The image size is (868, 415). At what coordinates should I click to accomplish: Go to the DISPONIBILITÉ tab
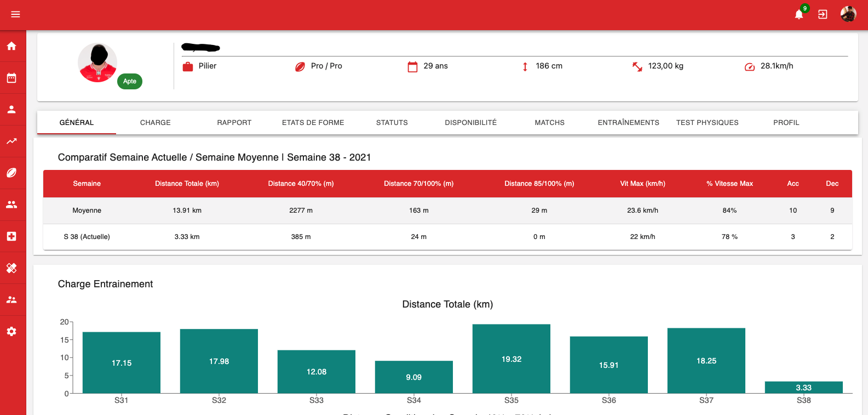pyautogui.click(x=470, y=123)
